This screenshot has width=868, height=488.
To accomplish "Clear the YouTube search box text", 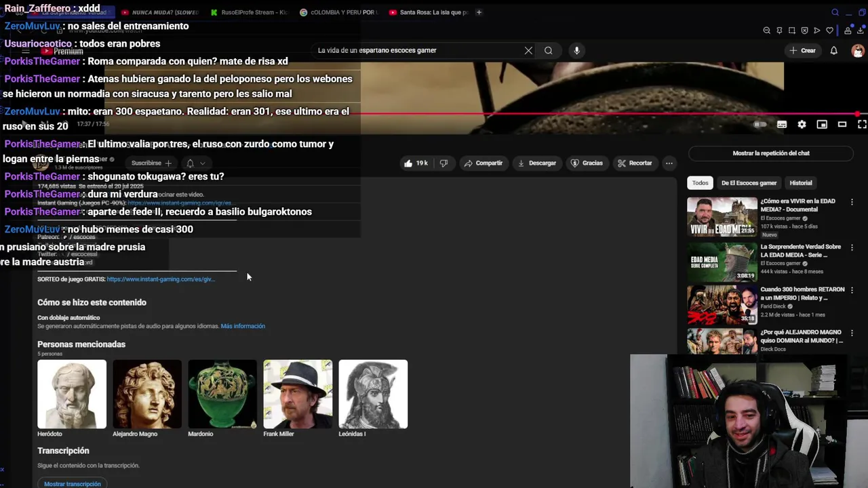I will pos(528,50).
